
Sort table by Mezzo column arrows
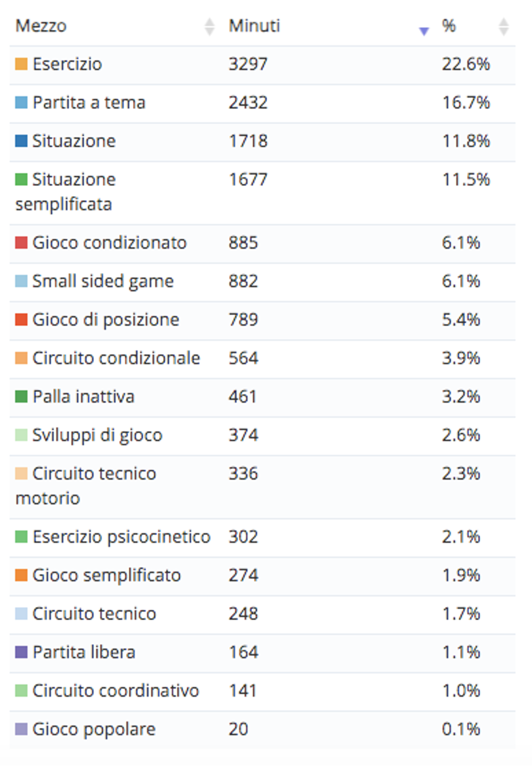[209, 26]
